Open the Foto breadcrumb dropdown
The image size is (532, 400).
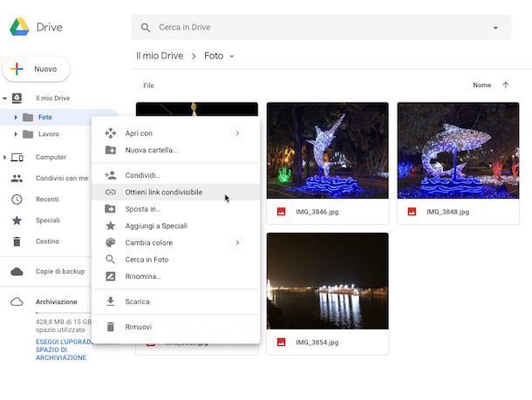(x=232, y=57)
